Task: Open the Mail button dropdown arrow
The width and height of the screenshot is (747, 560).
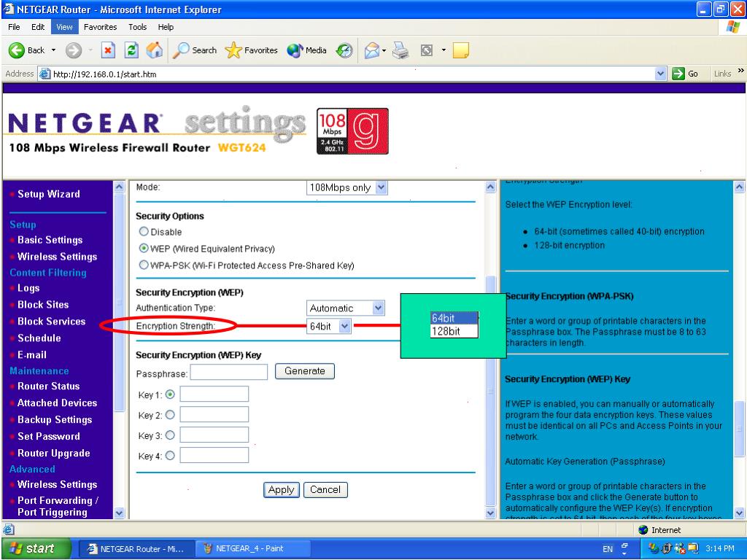Action: [x=384, y=50]
